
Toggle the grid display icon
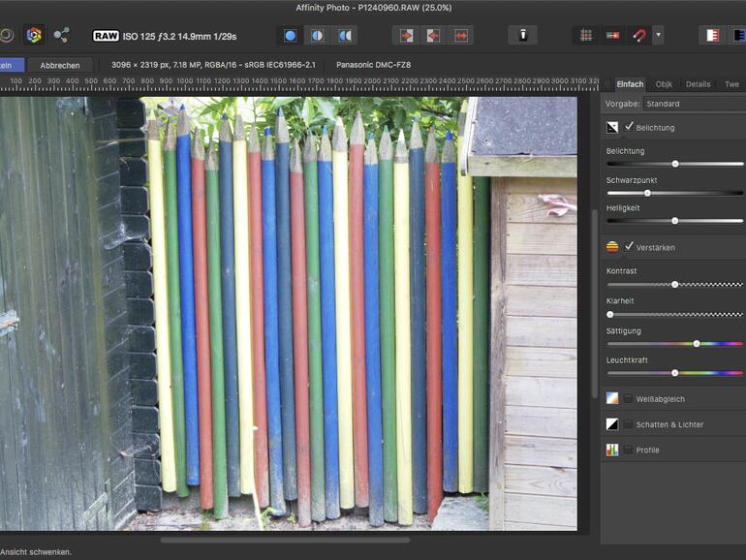pos(586,36)
